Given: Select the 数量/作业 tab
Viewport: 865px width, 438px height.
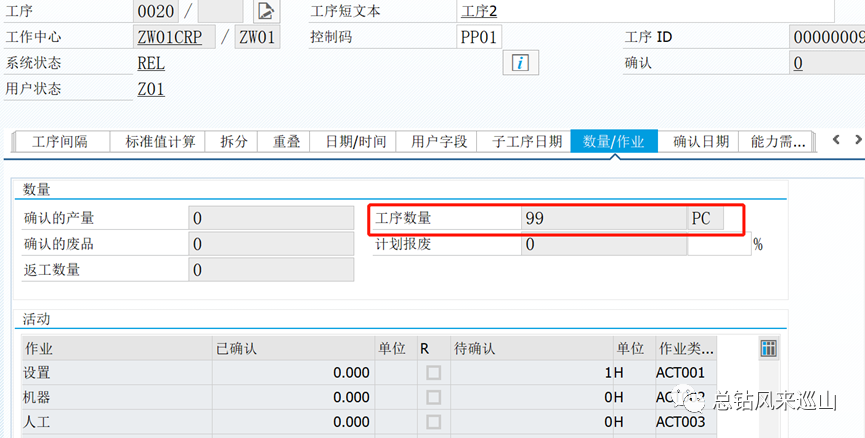Looking at the screenshot, I should click(x=614, y=142).
